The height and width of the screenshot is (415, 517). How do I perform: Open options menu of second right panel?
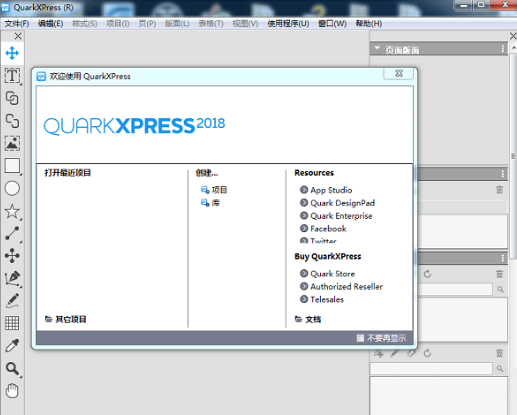502,174
